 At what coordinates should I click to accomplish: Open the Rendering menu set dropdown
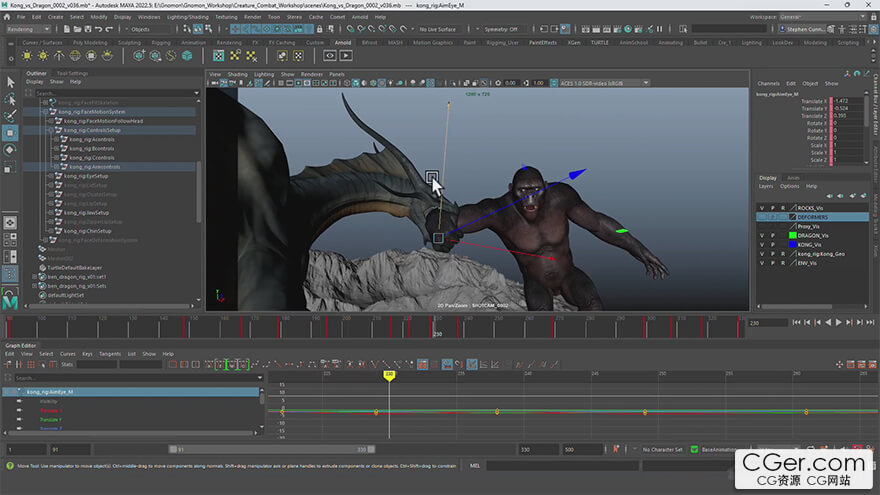pyautogui.click(x=28, y=29)
